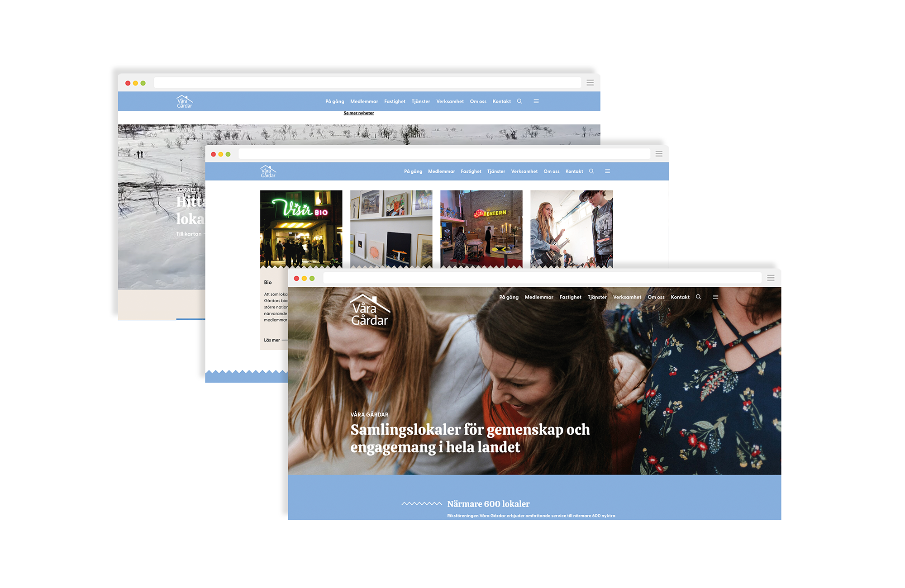The image size is (905, 588).
Task: Click the Närmare 600 lokaler heading
Action: [x=488, y=504]
